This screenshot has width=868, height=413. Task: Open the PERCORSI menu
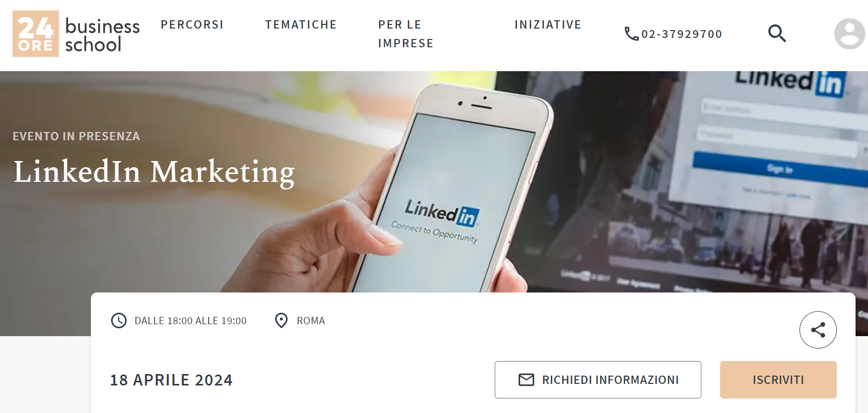(192, 25)
